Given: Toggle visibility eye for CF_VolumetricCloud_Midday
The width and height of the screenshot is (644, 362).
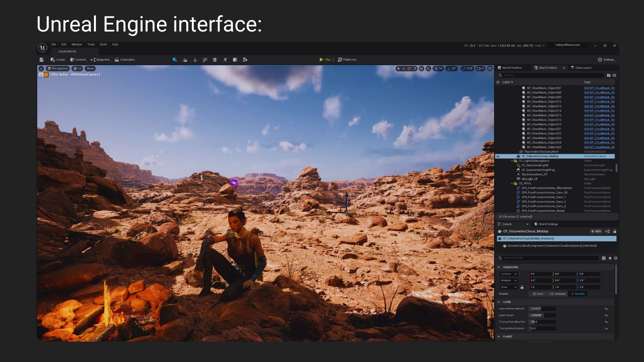Looking at the screenshot, I should click(498, 156).
